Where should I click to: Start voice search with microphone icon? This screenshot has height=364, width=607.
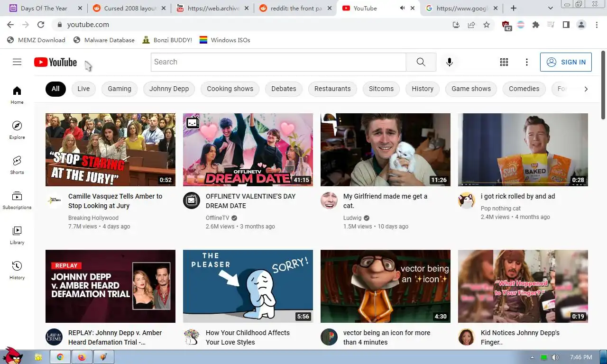pos(450,62)
